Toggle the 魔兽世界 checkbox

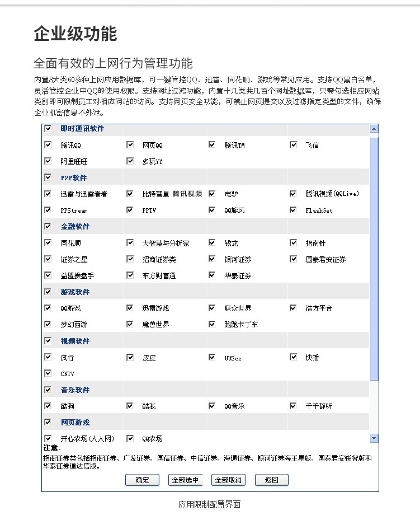130,324
